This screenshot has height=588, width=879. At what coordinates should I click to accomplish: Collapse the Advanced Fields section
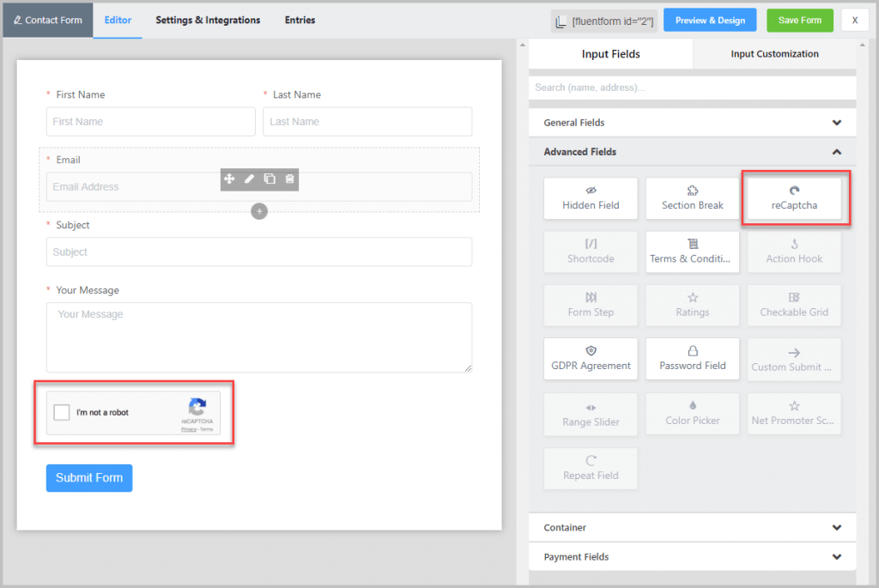click(693, 152)
